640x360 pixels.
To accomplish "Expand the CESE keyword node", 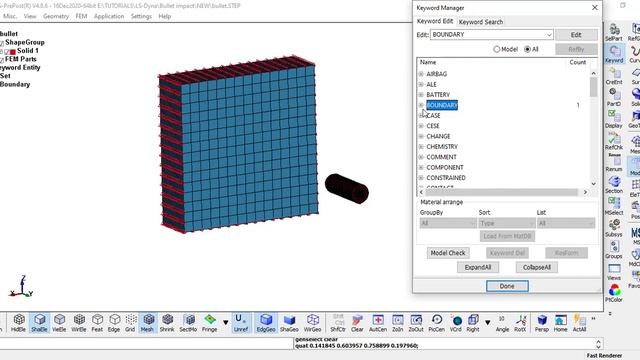I will coord(421,126).
